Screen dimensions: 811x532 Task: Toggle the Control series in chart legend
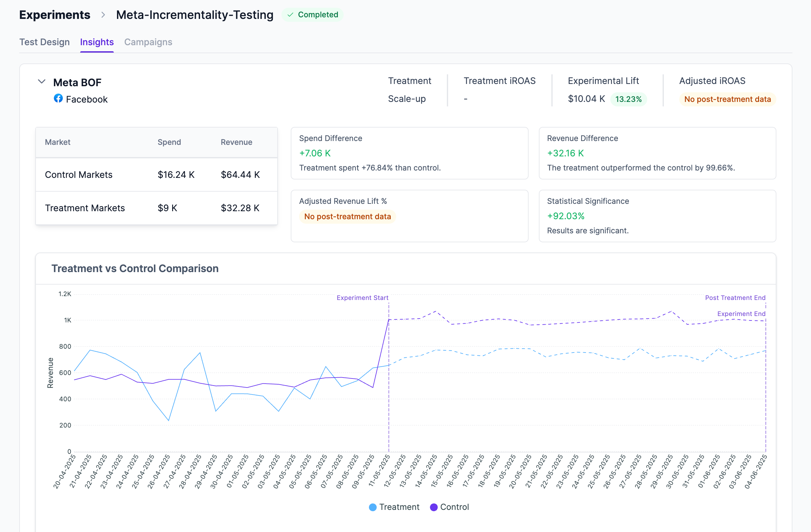(449, 507)
